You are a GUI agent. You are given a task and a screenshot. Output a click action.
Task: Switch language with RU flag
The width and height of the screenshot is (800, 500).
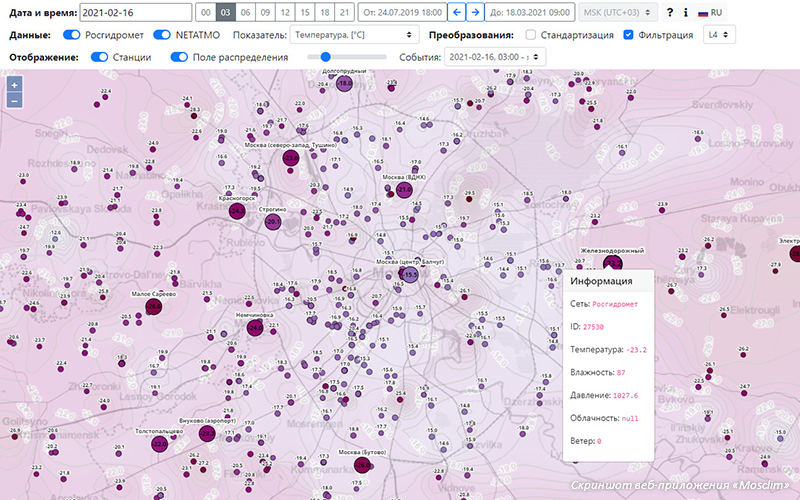click(710, 13)
